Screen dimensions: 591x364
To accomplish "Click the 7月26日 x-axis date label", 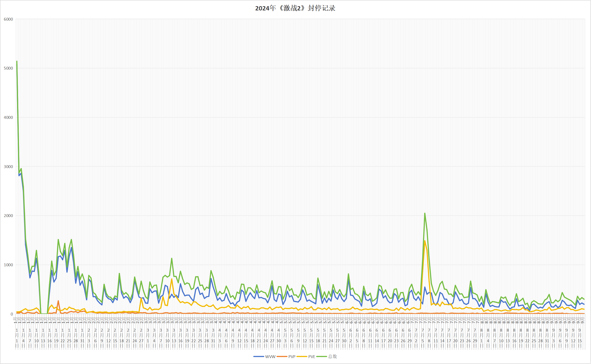I will pyautogui.click(x=468, y=338).
